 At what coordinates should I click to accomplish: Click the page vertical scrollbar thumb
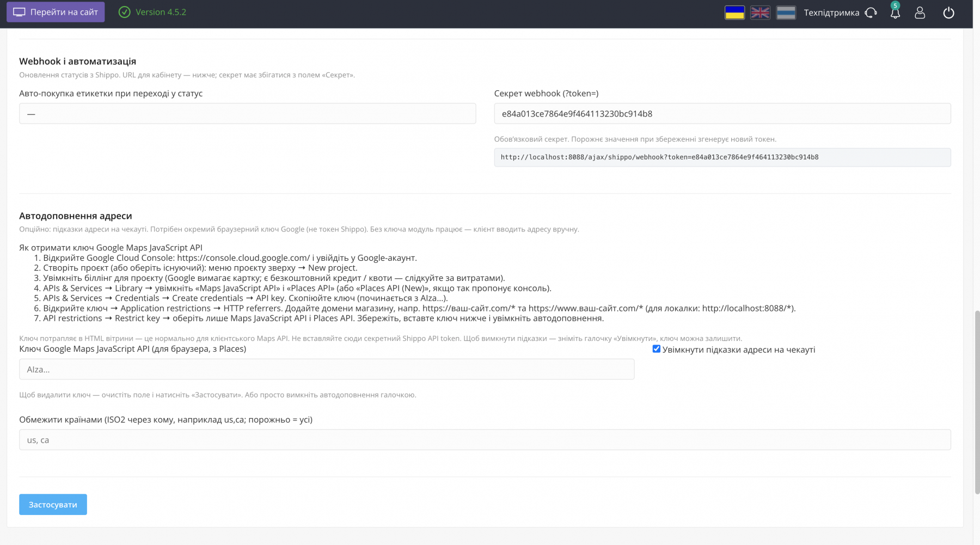pos(977,402)
